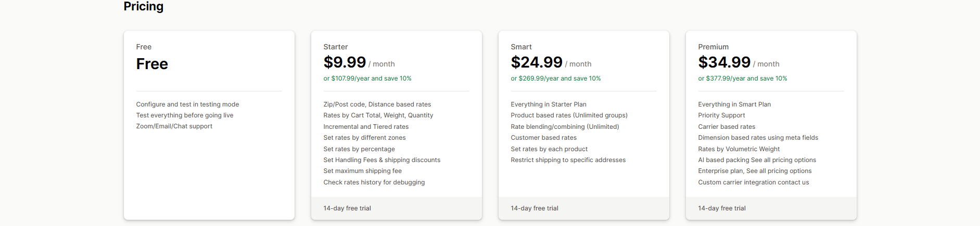Click the Starter plan name

pyautogui.click(x=336, y=47)
